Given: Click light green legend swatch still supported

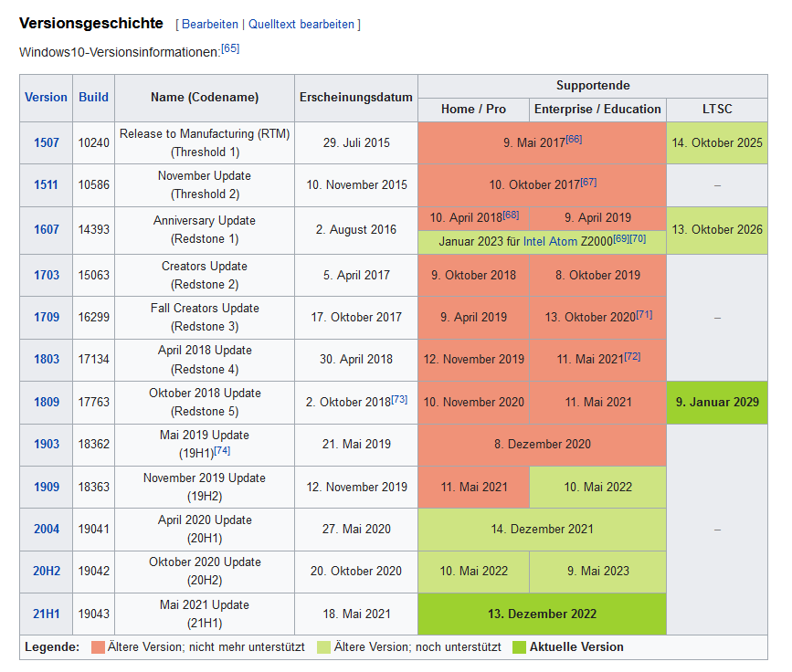Looking at the screenshot, I should 323,647.
